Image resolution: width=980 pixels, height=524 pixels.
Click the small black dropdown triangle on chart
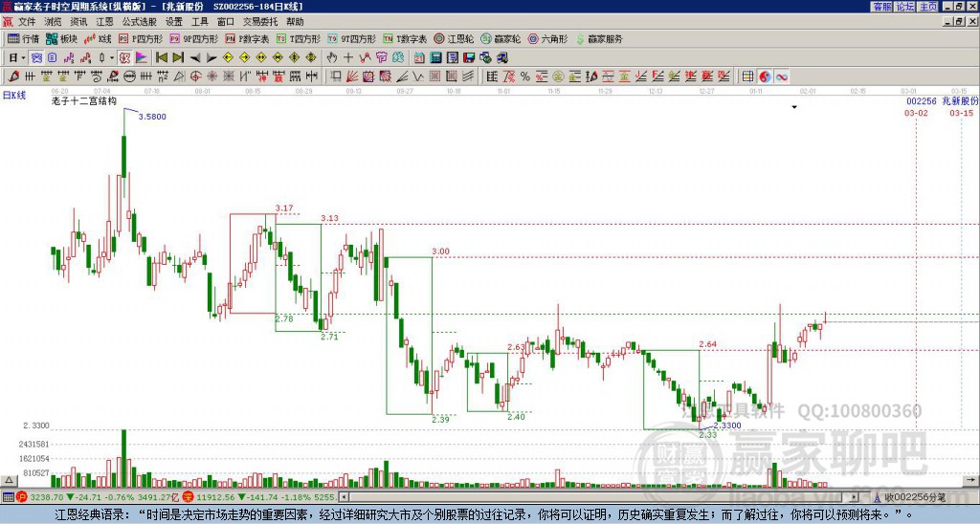794,107
